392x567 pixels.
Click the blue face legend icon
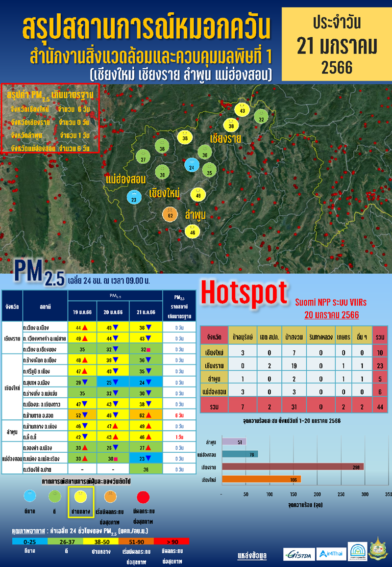point(29,497)
